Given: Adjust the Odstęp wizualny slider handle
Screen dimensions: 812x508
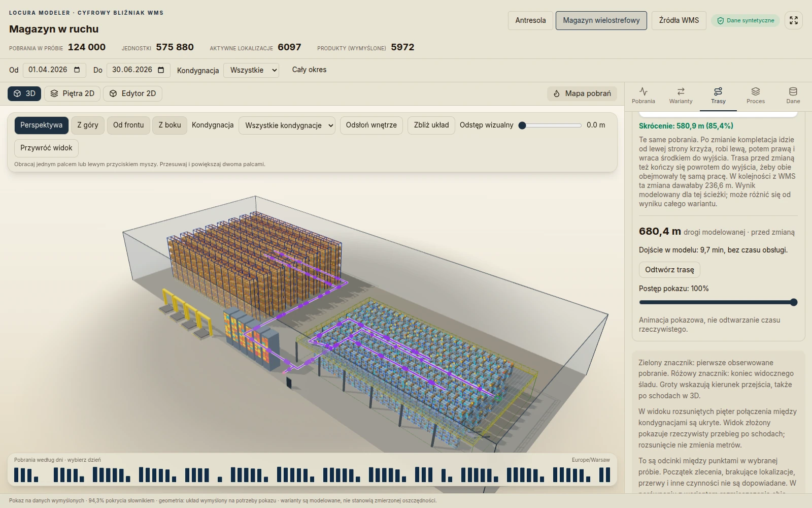Looking at the screenshot, I should (x=522, y=125).
